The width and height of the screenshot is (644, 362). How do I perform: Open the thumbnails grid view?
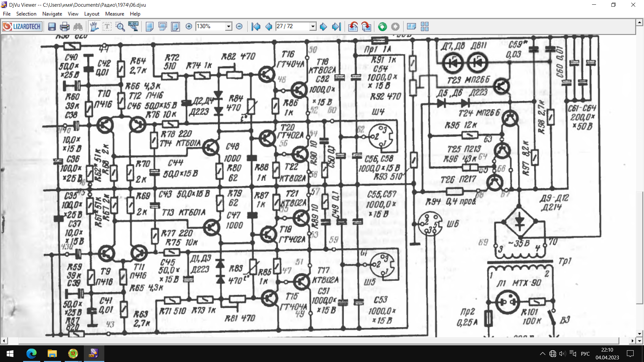[425, 26]
